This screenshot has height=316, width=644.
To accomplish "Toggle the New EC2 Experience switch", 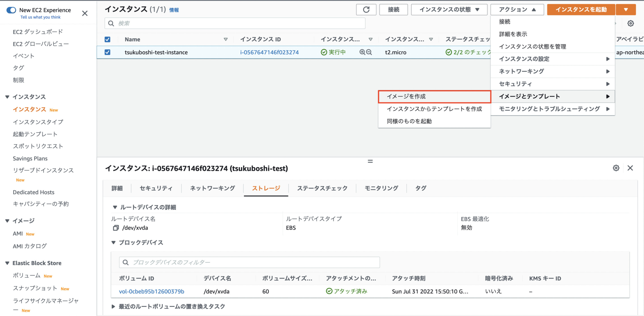I will (11, 10).
